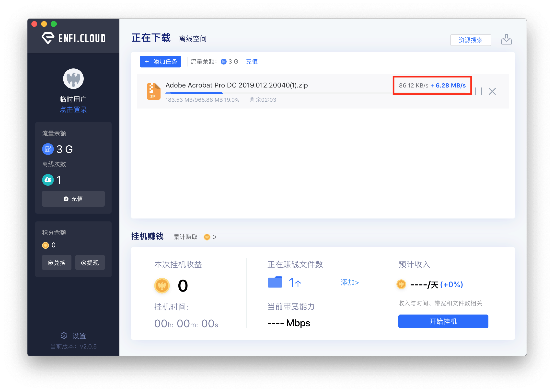Click the teal offline count cloud icon
The image size is (554, 392).
[48, 180]
